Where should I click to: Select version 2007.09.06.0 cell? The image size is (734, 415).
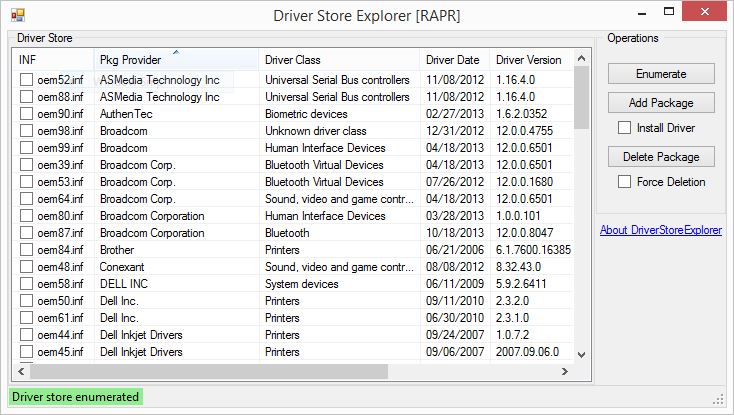point(527,351)
